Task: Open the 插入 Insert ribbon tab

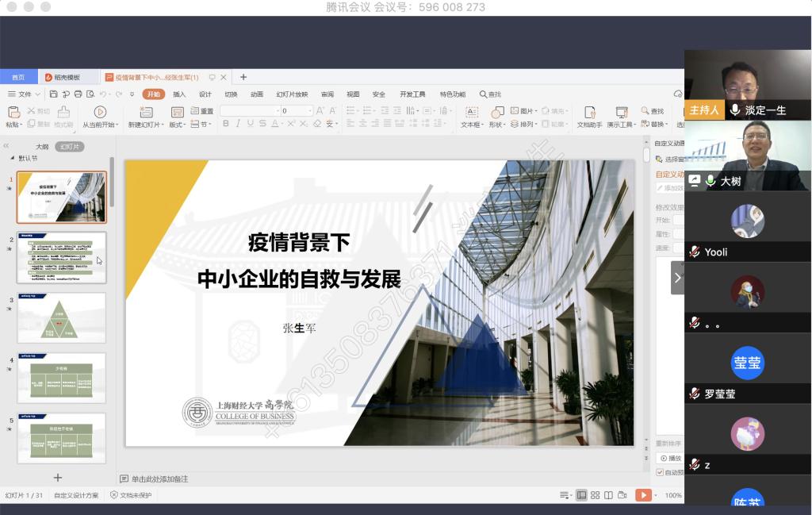Action: click(x=179, y=94)
